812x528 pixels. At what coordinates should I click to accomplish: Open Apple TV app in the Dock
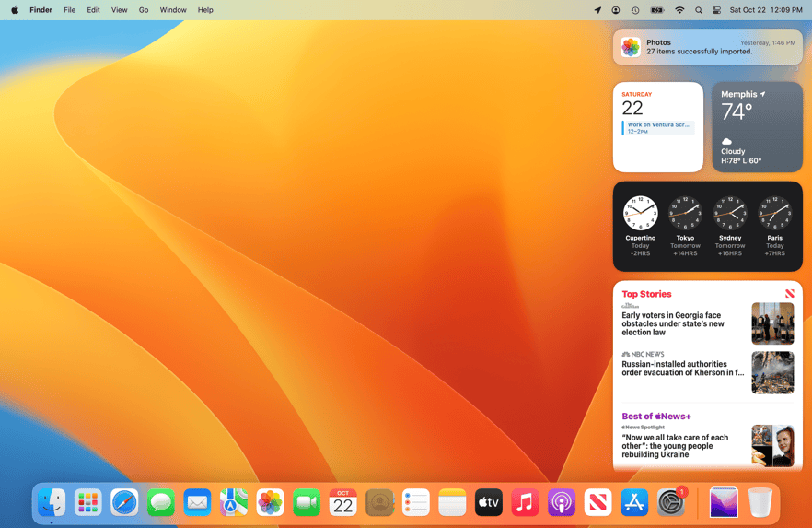pos(489,502)
